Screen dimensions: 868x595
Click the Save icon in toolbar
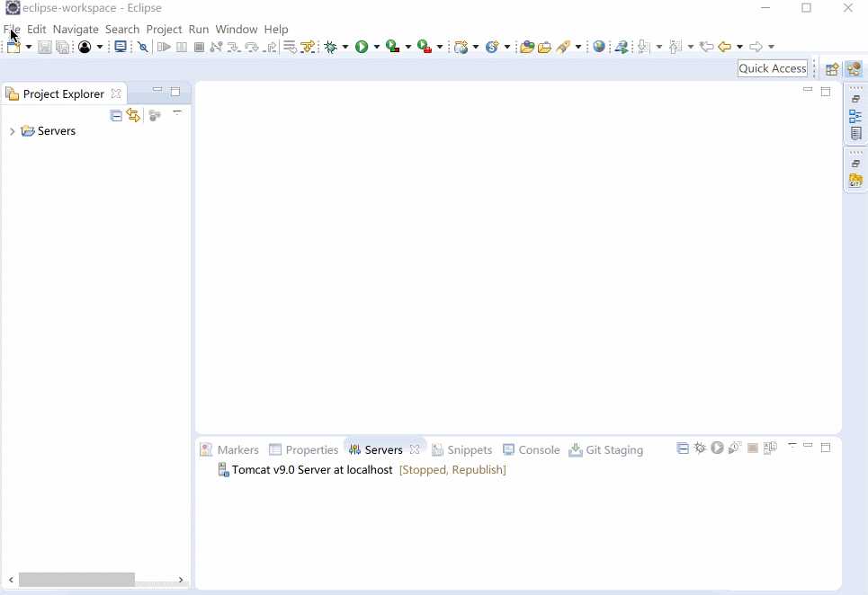click(x=45, y=47)
